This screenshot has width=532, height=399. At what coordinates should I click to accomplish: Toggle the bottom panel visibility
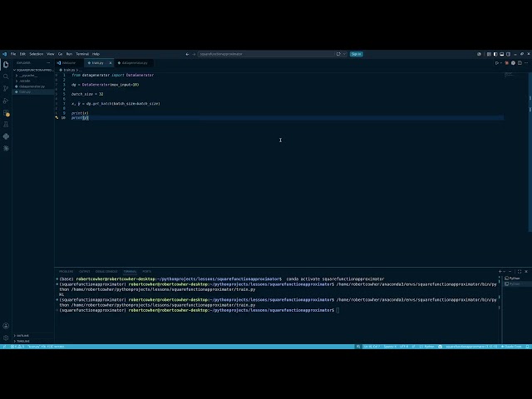[502, 54]
